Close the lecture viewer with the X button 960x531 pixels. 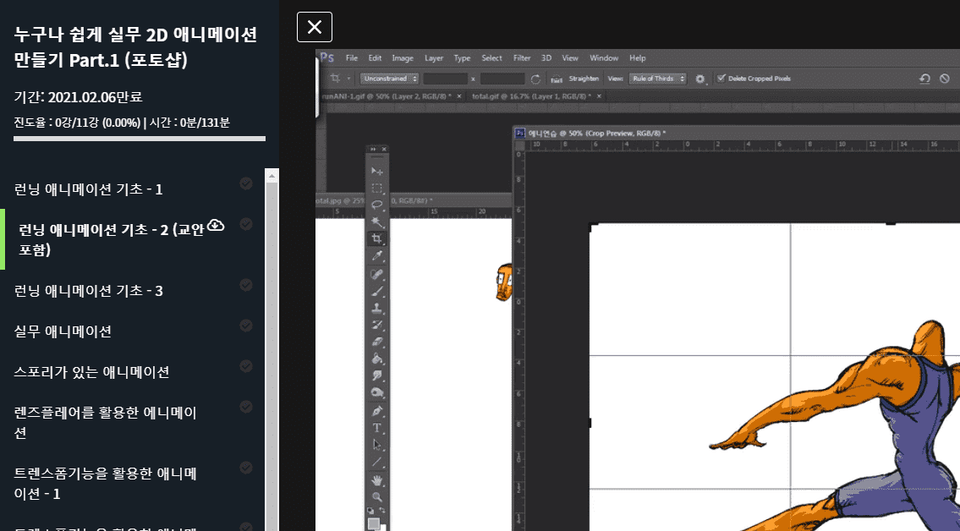[x=315, y=27]
